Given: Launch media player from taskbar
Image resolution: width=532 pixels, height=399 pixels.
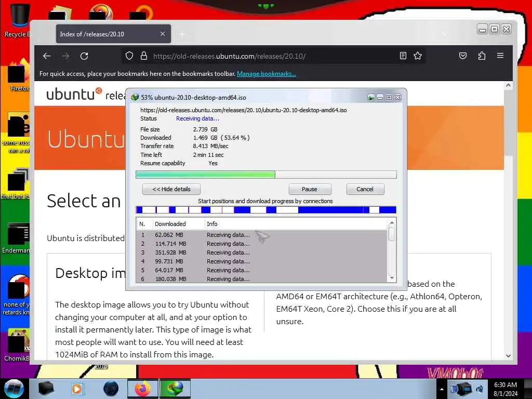Looking at the screenshot, I should (x=77, y=389).
